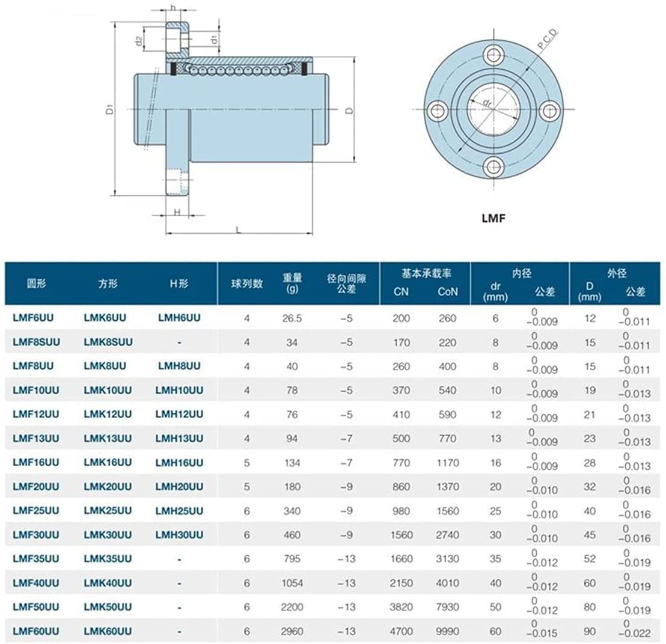Click the 圆形 column header
Viewport: 666px width, 644px height.
[x=37, y=283]
